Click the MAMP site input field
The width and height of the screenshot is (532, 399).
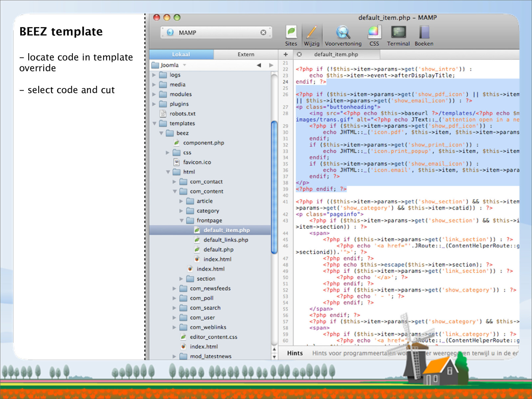pos(216,33)
